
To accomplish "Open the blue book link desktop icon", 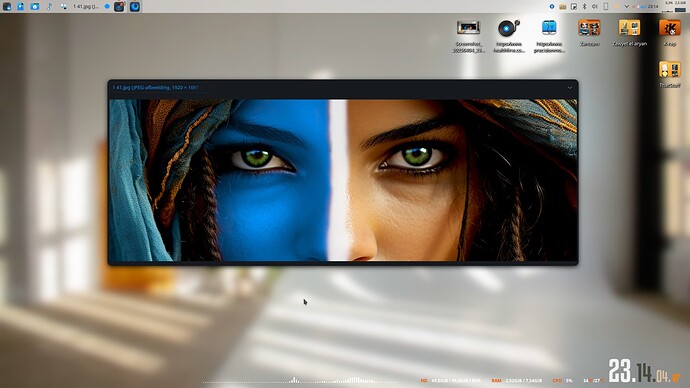I will (x=549, y=28).
